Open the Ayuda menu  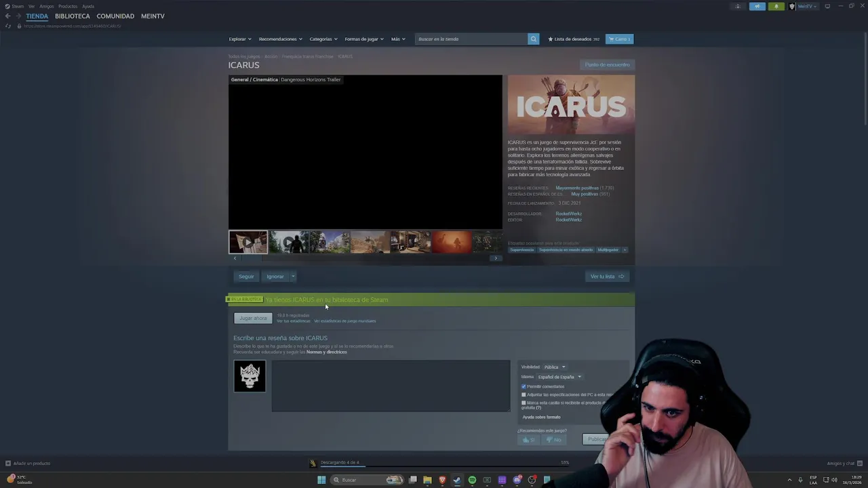88,6
